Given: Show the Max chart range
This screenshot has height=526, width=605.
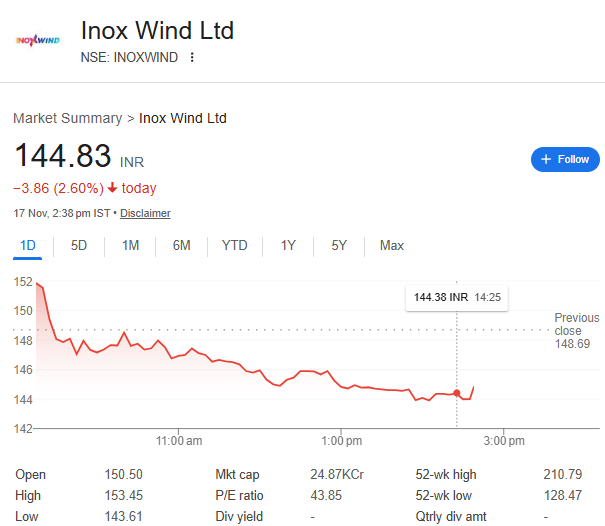Looking at the screenshot, I should [392, 245].
